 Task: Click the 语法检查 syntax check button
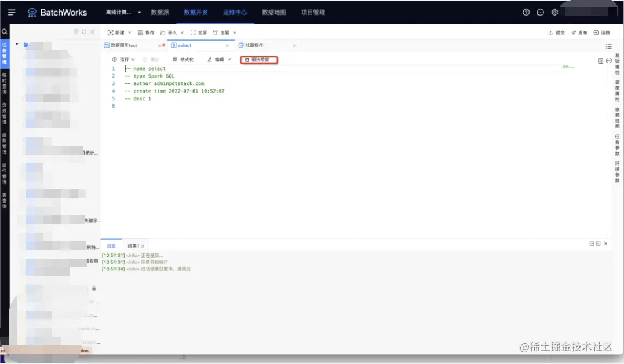click(x=259, y=60)
